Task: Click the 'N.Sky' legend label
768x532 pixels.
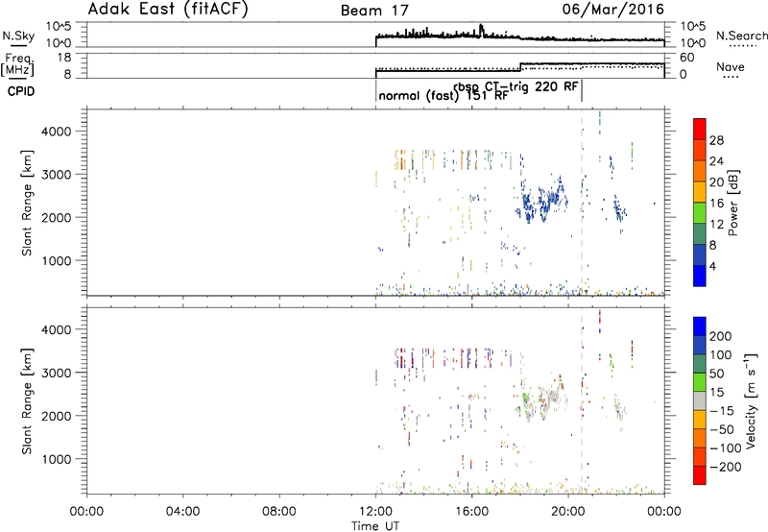Action: coord(18,36)
